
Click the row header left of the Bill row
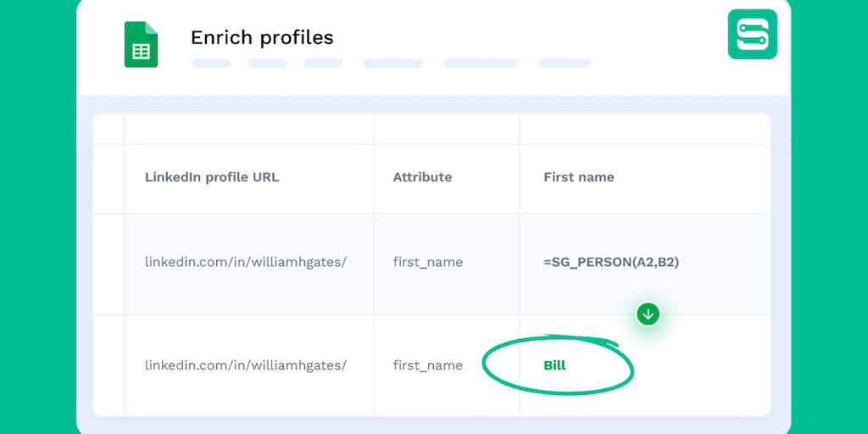tap(108, 366)
